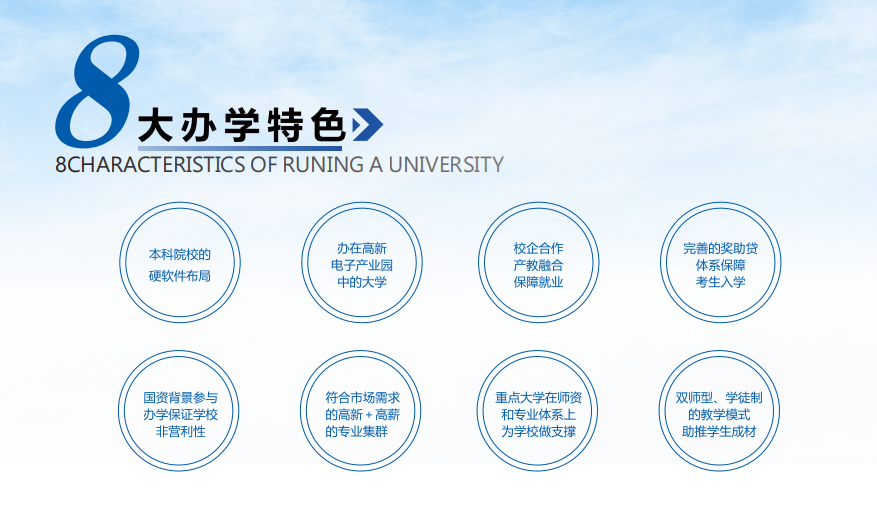Click the double chevron arrow beside the title
The image size is (877, 509).
pyautogui.click(x=368, y=124)
